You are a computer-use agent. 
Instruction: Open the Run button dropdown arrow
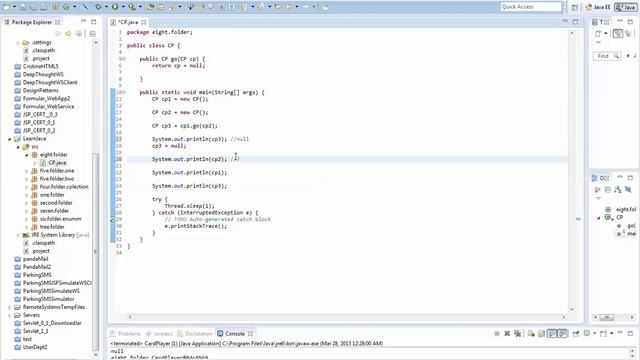click(123, 7)
